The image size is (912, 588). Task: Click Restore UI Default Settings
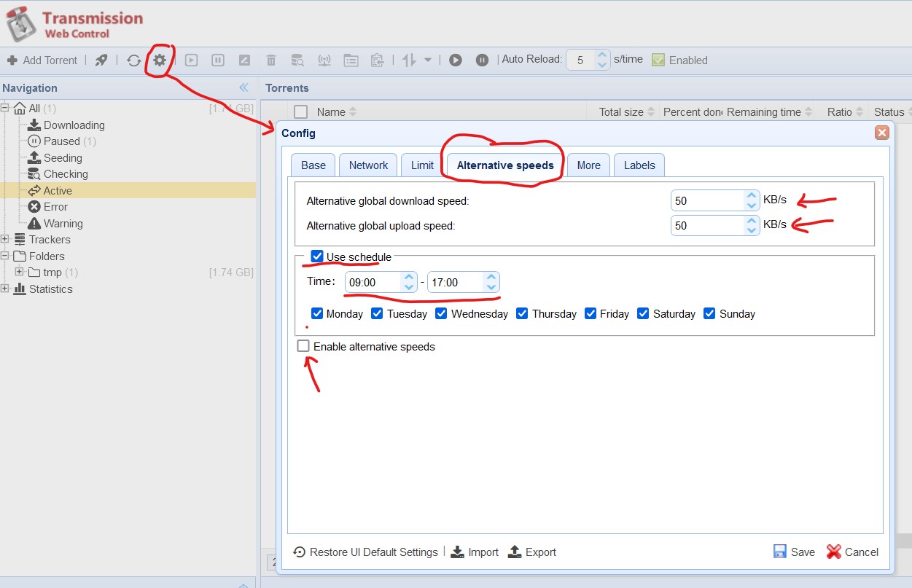click(365, 552)
